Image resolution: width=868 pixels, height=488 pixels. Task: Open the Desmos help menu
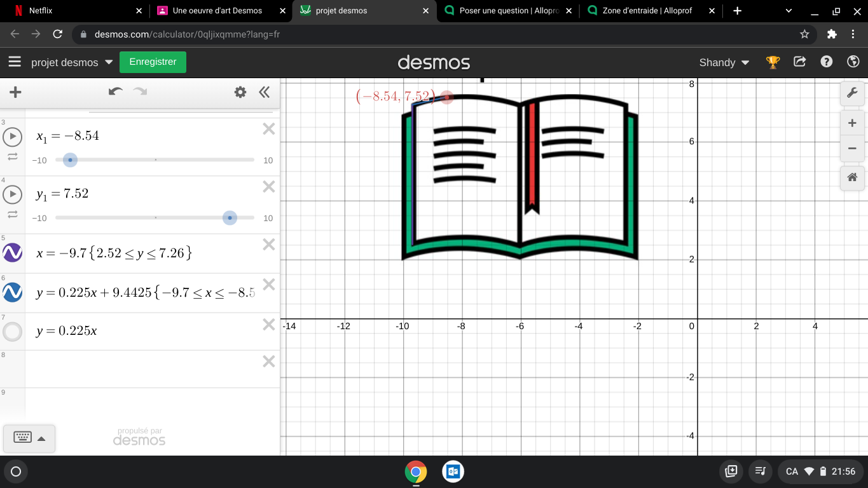pyautogui.click(x=826, y=62)
